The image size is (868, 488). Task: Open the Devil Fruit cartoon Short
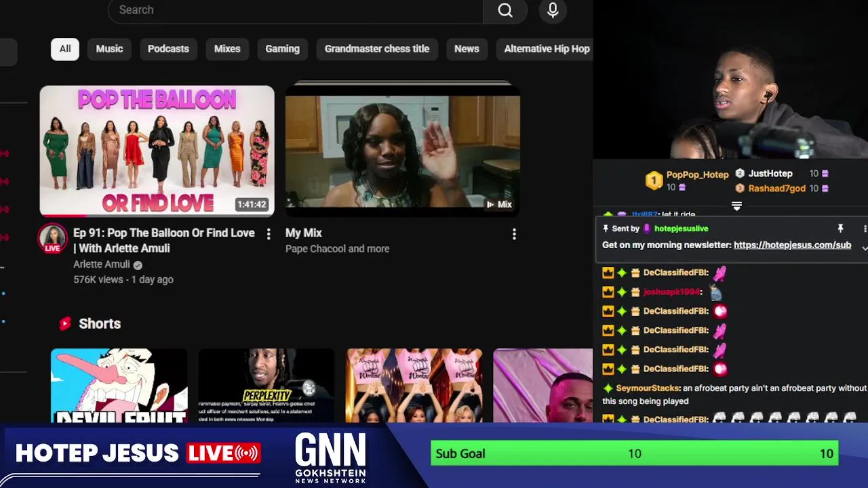pos(119,385)
